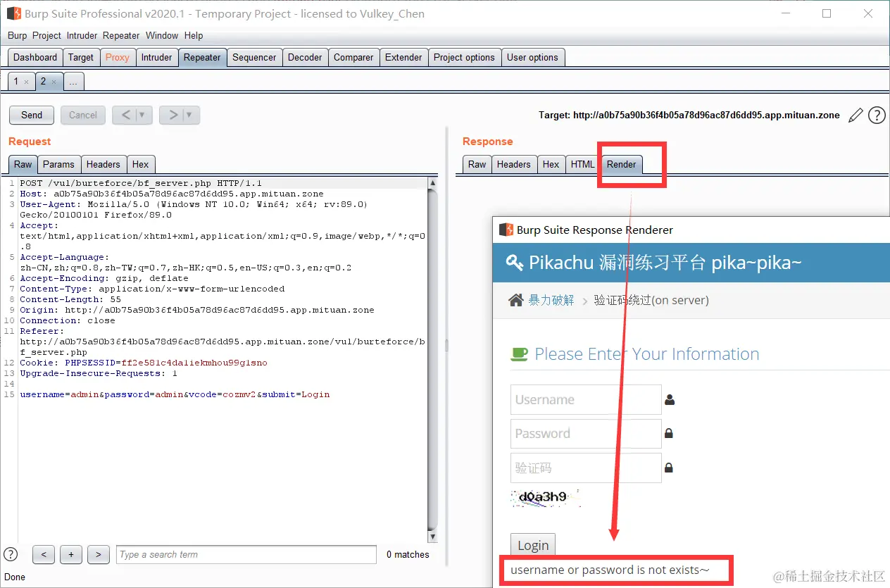Select the Request Raw tab

pyautogui.click(x=23, y=164)
